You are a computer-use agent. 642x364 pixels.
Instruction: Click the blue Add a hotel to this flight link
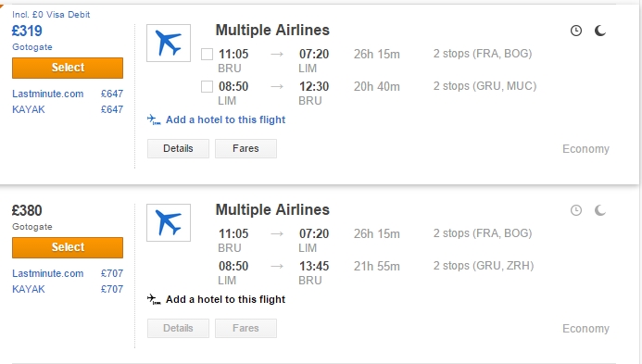226,119
